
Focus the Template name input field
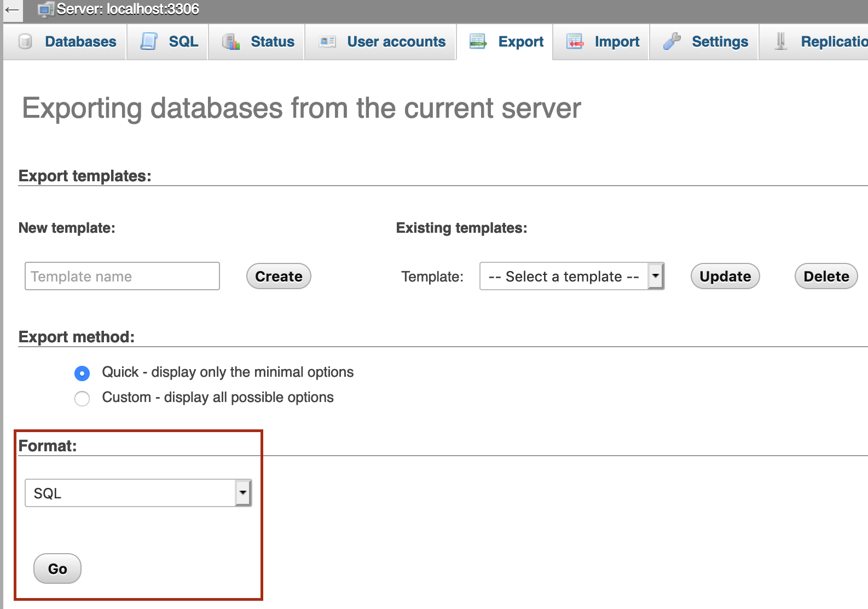pos(122,276)
